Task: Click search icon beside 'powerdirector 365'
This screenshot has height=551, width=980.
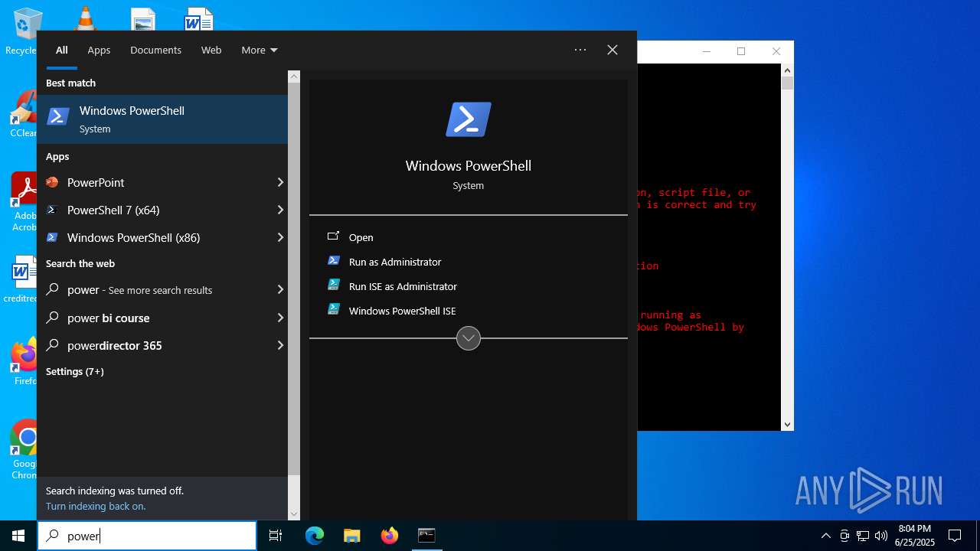Action: [x=53, y=345]
